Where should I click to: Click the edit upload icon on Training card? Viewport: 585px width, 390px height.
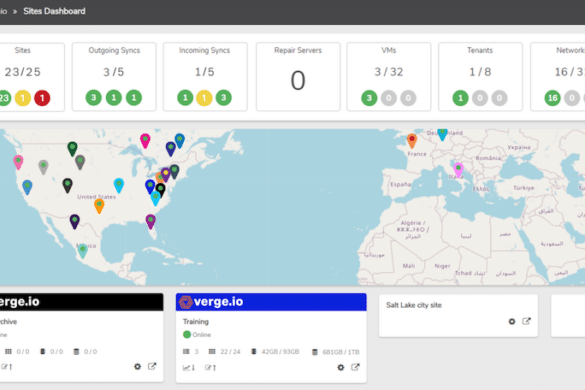(x=210, y=368)
